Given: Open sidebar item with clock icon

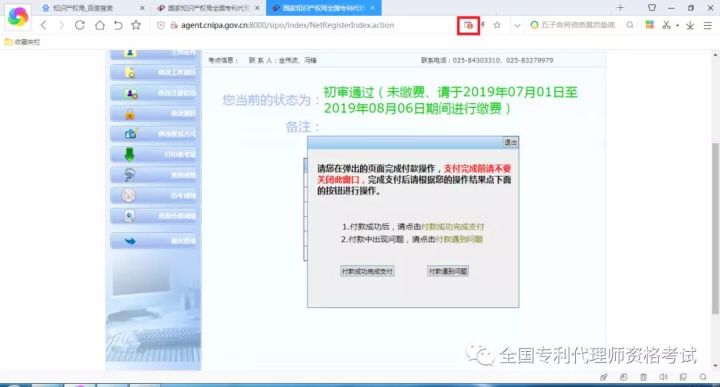Looking at the screenshot, I should pyautogui.click(x=154, y=196).
